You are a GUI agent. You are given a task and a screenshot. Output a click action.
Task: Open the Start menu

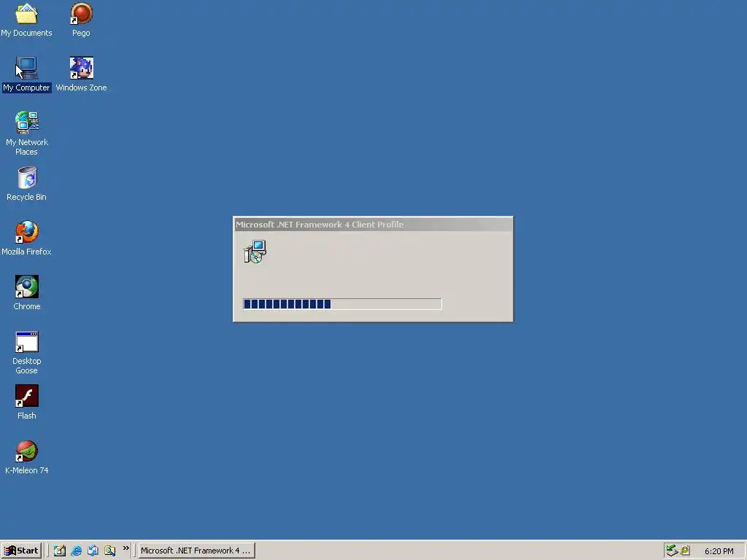point(21,551)
